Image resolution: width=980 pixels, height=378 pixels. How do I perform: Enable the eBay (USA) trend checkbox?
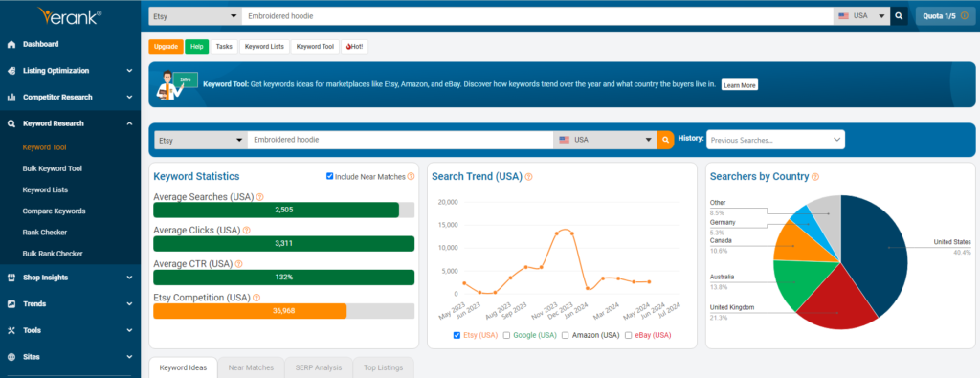629,335
